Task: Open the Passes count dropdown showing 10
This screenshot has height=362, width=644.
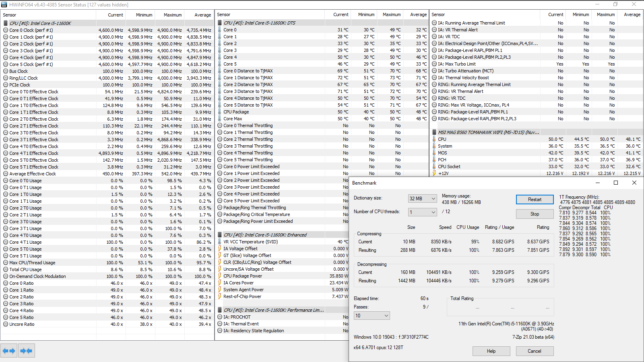Action: click(x=372, y=316)
